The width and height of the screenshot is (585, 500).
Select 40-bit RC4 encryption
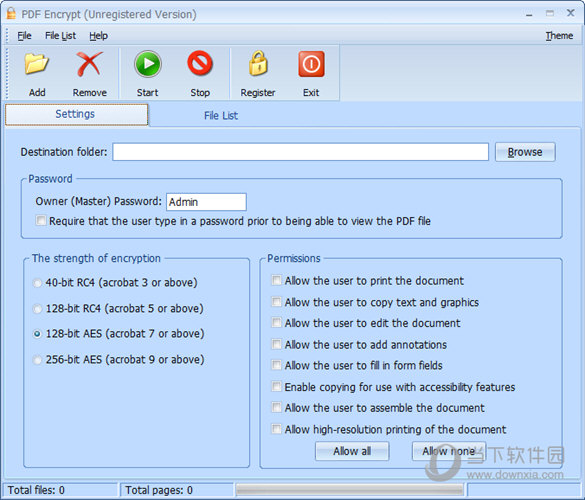(37, 283)
